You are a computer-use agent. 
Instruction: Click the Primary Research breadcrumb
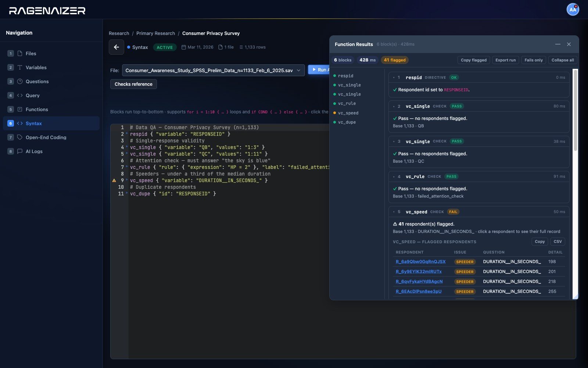click(155, 33)
